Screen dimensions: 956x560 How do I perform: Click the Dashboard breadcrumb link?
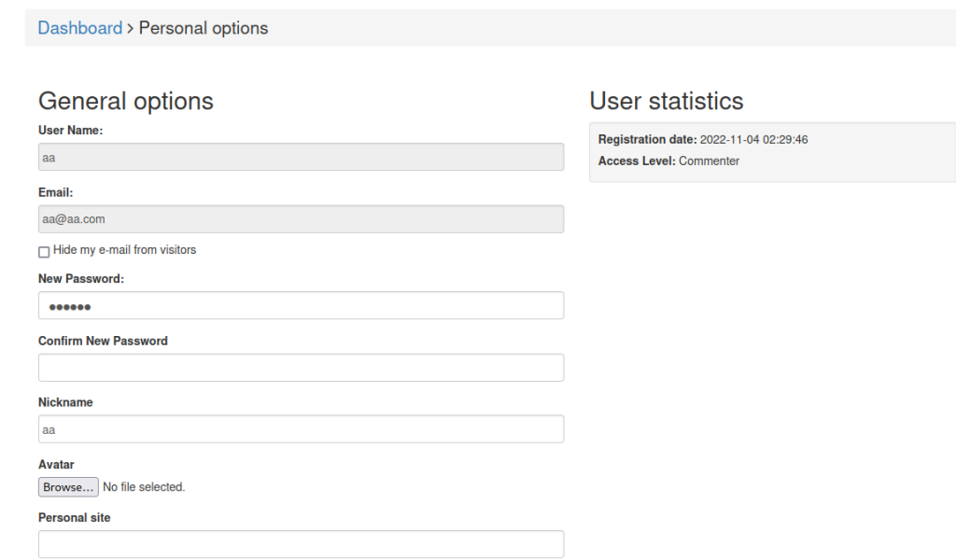pos(79,28)
